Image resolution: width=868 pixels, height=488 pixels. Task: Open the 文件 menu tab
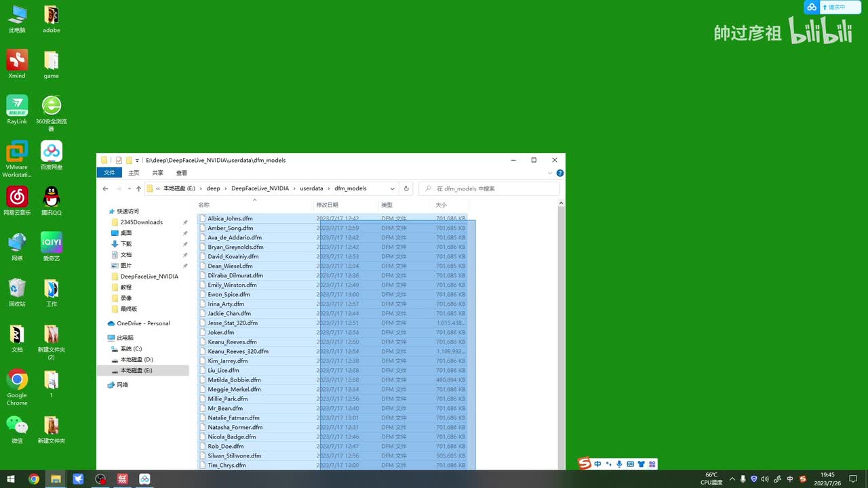(x=109, y=173)
